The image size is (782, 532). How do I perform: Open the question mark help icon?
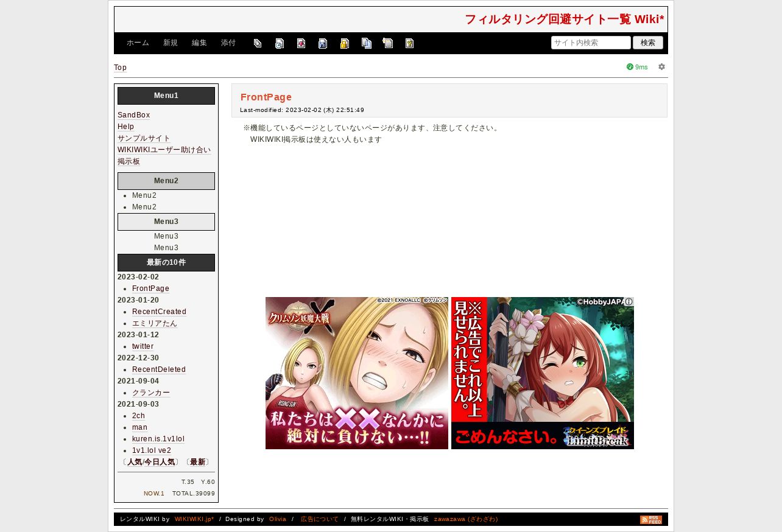click(x=410, y=43)
